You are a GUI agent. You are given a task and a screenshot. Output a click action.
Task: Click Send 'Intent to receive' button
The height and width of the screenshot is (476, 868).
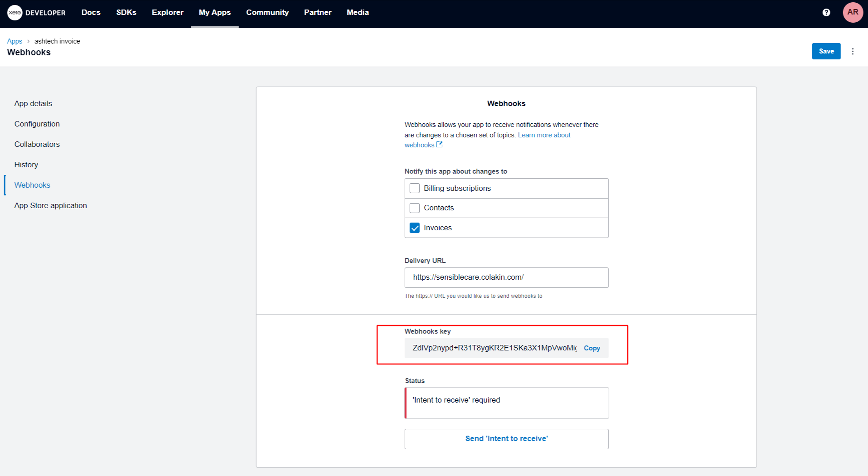(x=506, y=438)
